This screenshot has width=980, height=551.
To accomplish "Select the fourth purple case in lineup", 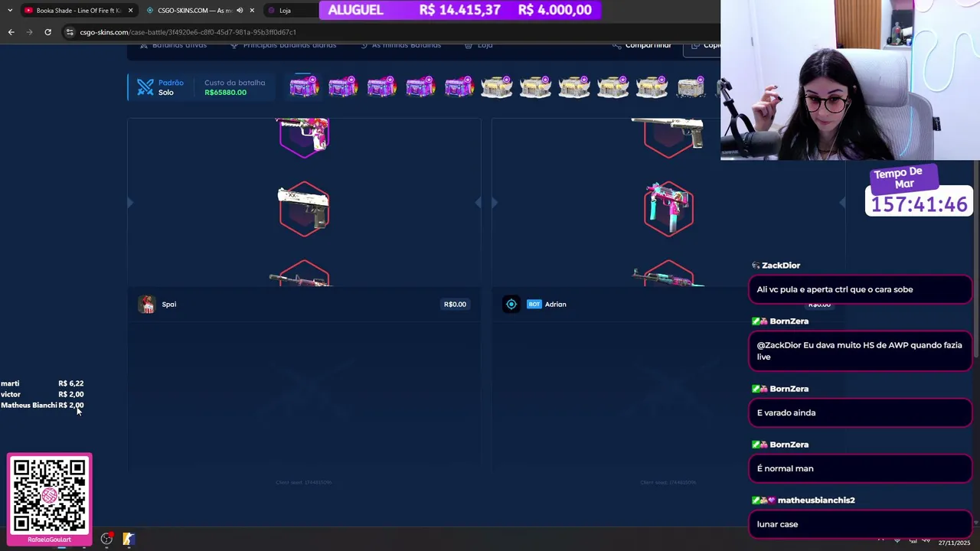I will 420,86.
